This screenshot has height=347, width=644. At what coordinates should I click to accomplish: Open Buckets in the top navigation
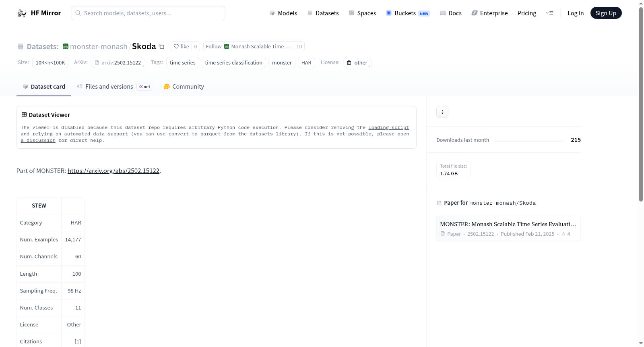point(408,13)
